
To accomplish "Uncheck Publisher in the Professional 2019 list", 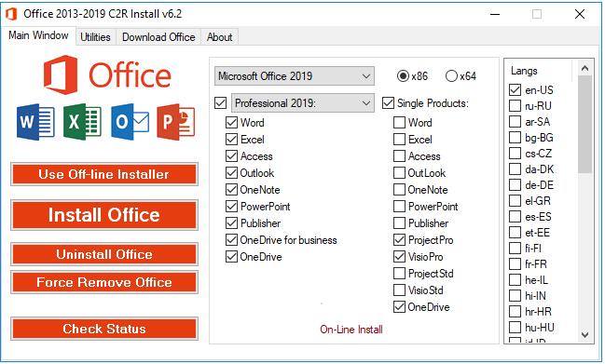I will tap(231, 223).
